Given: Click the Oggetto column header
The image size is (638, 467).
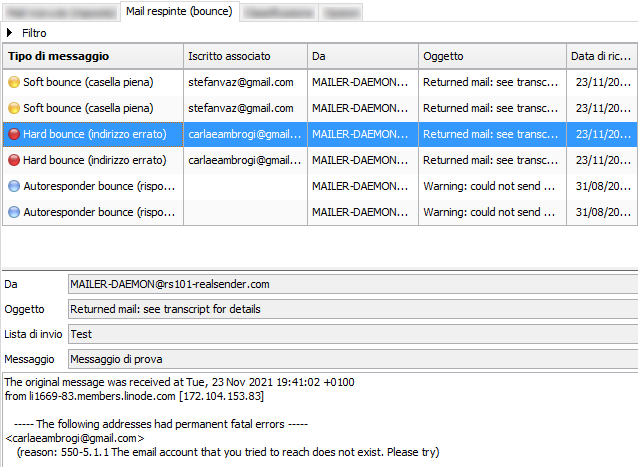Looking at the screenshot, I should pos(492,56).
